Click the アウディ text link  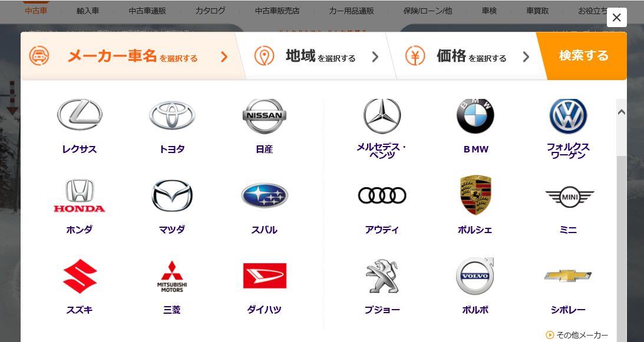pos(382,230)
